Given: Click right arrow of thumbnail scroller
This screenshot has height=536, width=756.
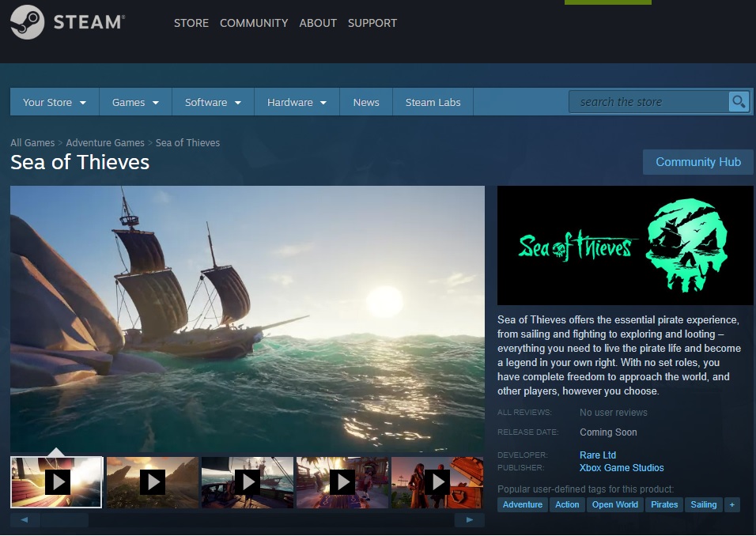Looking at the screenshot, I should pos(469,519).
